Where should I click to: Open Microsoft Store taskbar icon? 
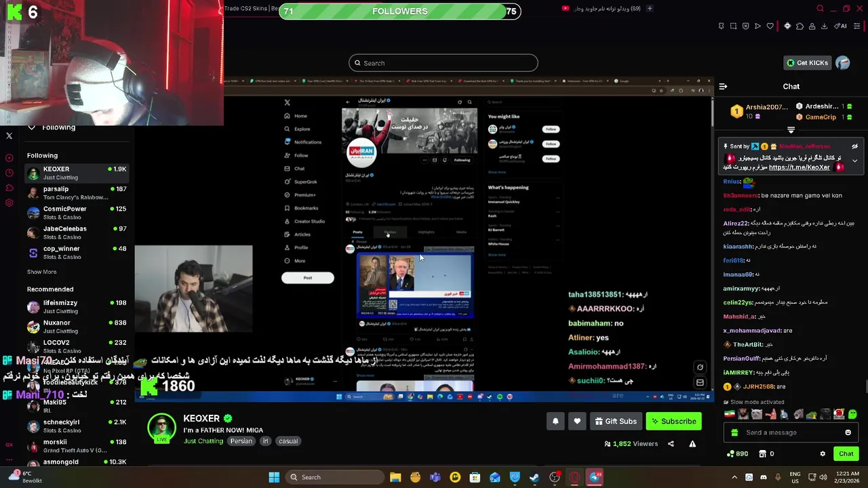tap(475, 477)
